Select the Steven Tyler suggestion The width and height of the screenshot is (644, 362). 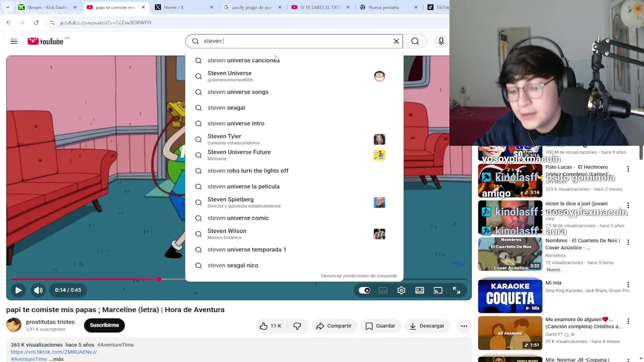click(294, 139)
